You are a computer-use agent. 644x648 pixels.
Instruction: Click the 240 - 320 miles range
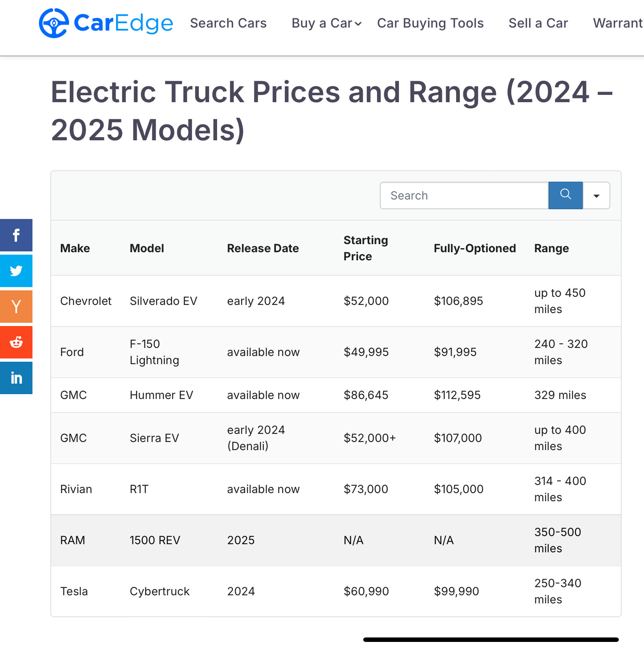tap(561, 352)
